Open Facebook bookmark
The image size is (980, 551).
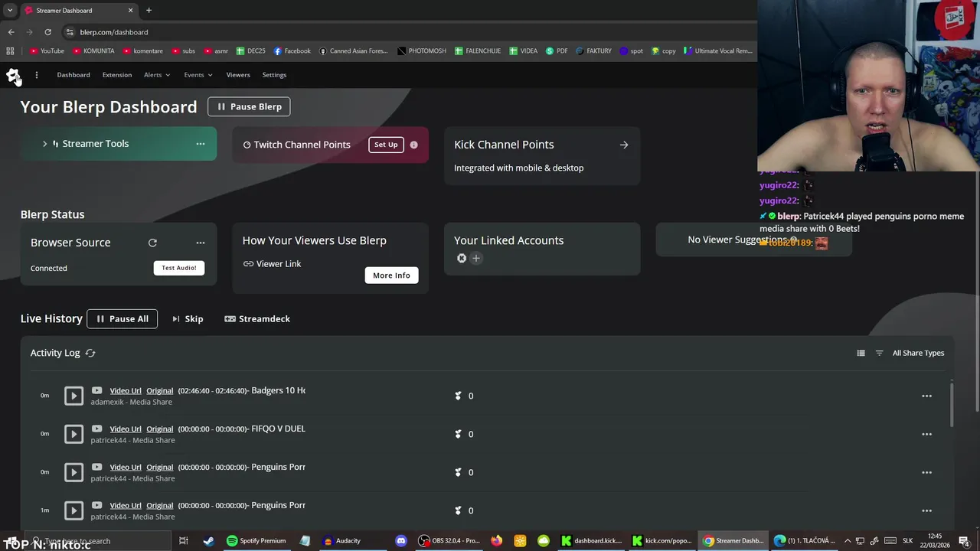[x=292, y=51]
